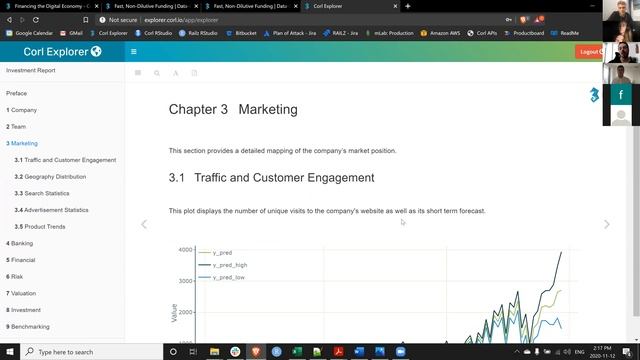
Task: Open the font settings icon
Action: point(176,73)
